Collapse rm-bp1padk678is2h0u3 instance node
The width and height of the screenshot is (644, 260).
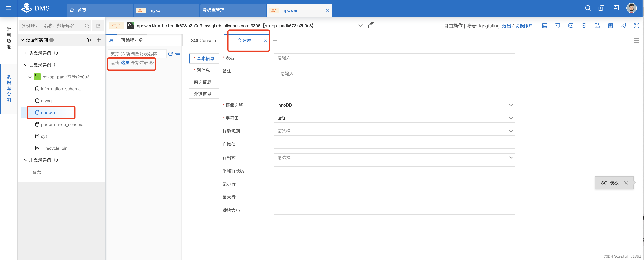click(30, 77)
